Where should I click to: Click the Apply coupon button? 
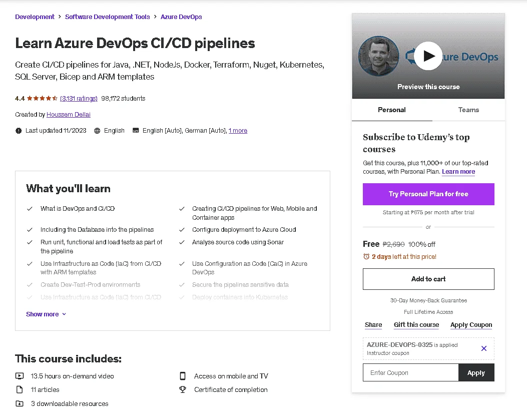click(476, 372)
